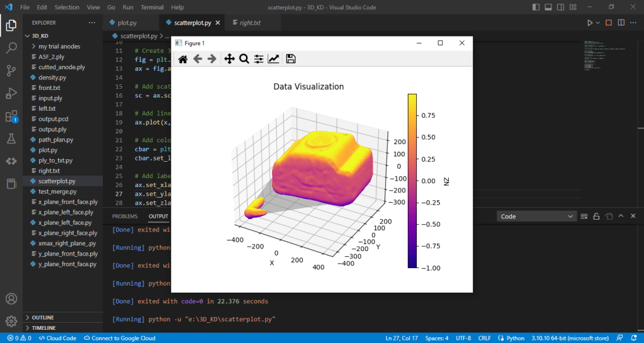644x343 pixels.
Task: Open Configure subplots sliders icon
Action: (259, 59)
